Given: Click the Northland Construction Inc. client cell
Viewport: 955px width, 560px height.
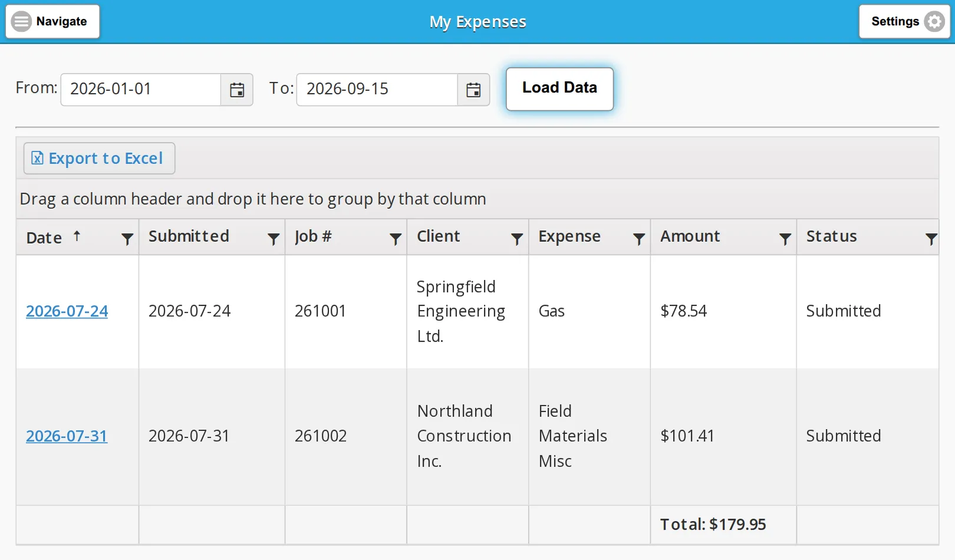Looking at the screenshot, I should 468,437.
